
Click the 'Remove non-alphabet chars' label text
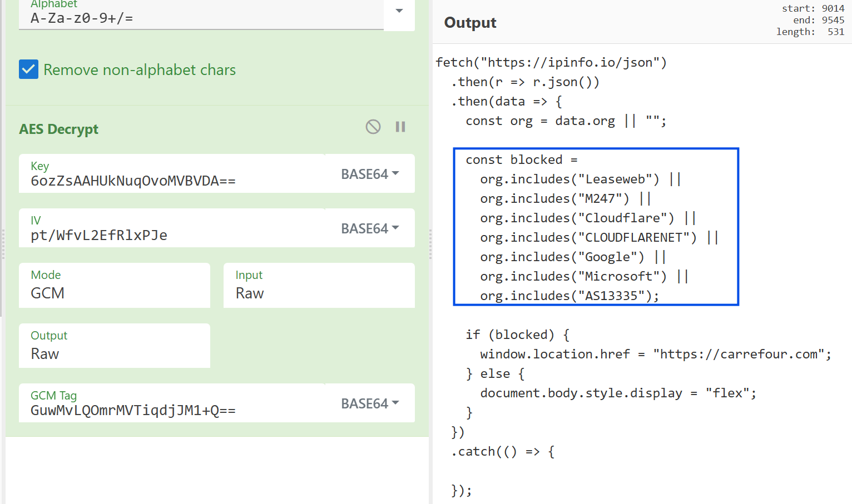tap(140, 70)
